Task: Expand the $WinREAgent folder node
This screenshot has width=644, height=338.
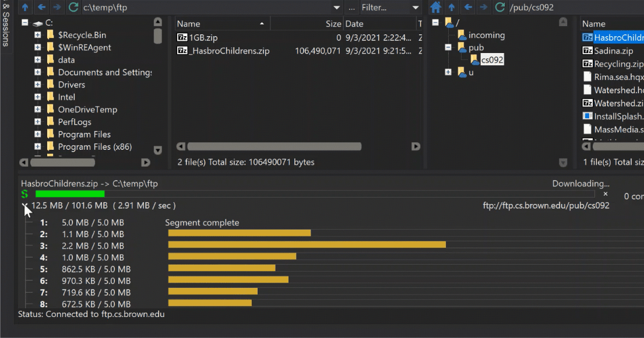Action: pyautogui.click(x=37, y=47)
